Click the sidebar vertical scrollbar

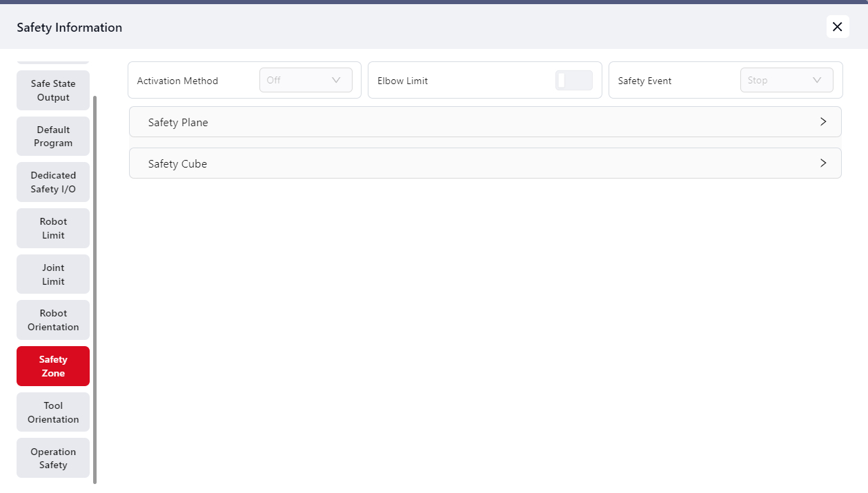coord(95,290)
